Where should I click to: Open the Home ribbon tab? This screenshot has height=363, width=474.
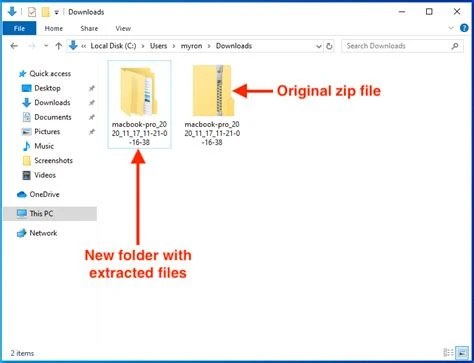click(x=54, y=28)
